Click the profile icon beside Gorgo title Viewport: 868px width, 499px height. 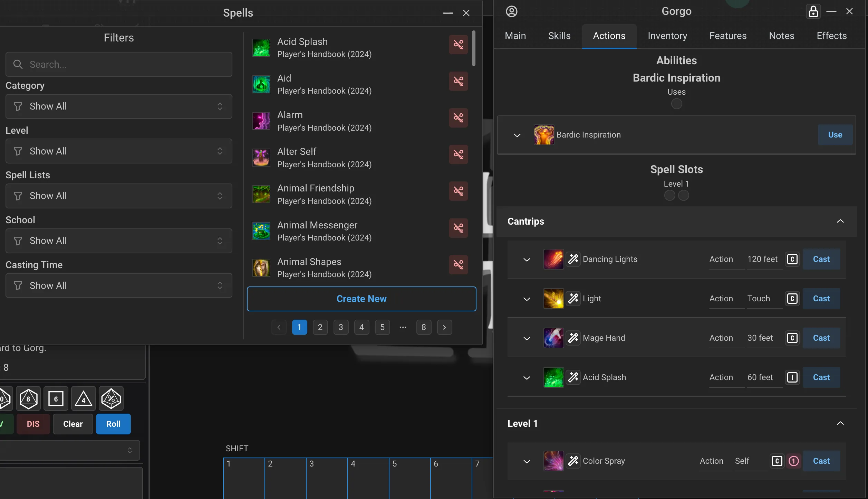click(511, 12)
